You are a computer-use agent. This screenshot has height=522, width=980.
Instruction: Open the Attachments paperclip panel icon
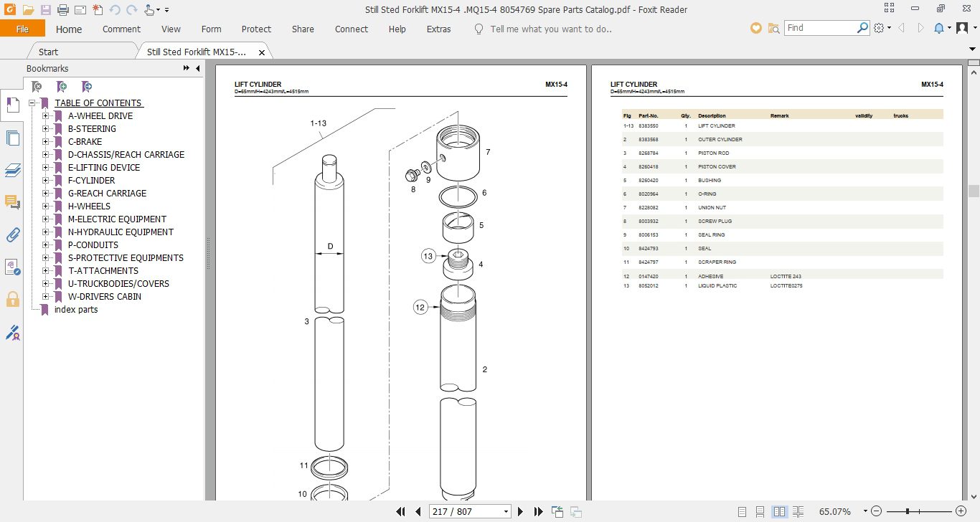coord(12,234)
